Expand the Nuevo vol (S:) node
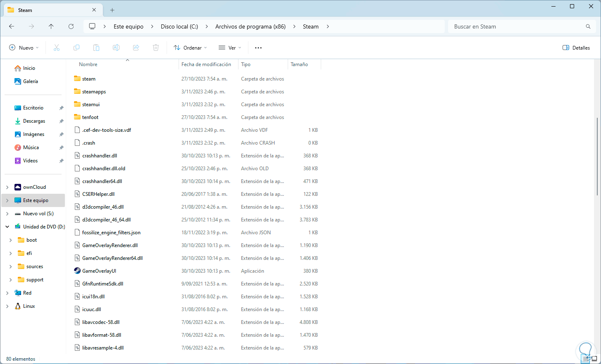The width and height of the screenshot is (601, 364). pos(7,214)
